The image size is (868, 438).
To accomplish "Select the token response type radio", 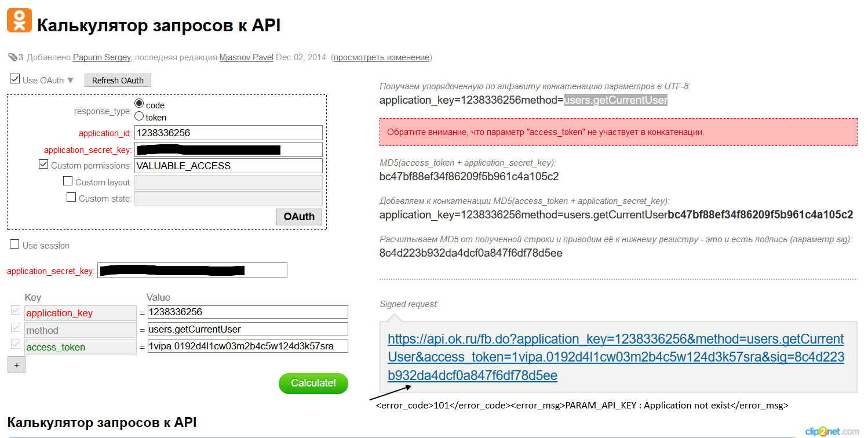I will pos(139,116).
